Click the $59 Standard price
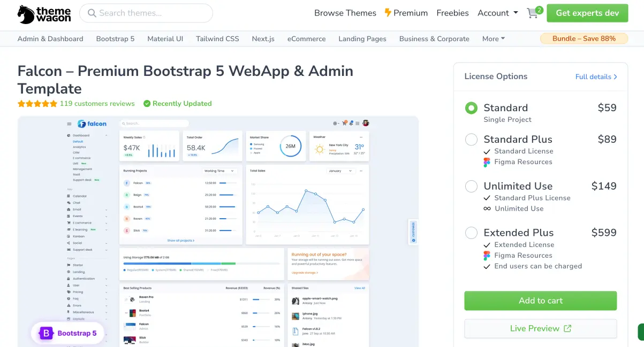This screenshot has width=644, height=347. 607,108
